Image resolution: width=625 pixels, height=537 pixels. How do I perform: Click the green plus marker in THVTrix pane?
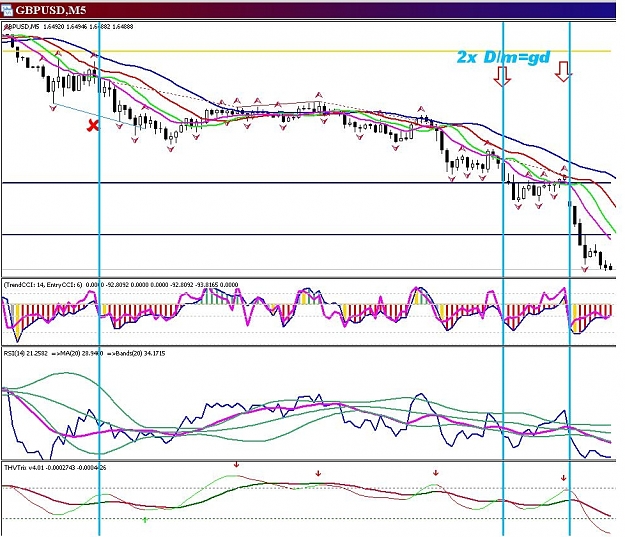click(x=145, y=520)
